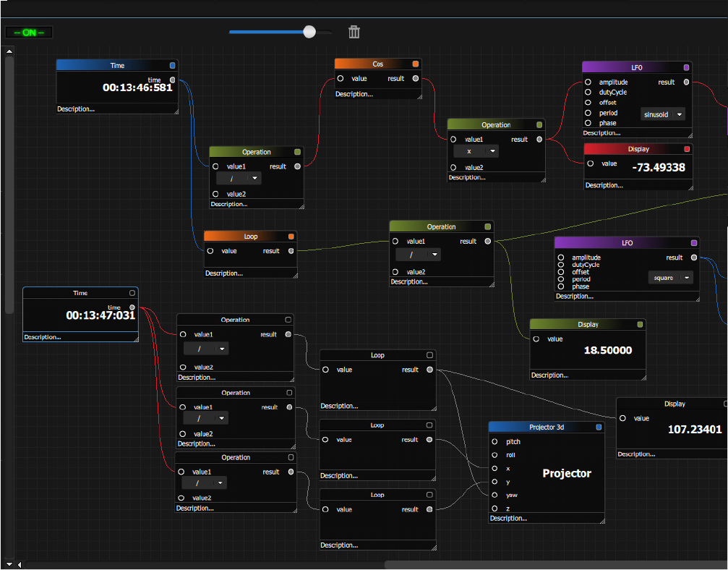Click the large Projector label in Projector 3d

coord(567,473)
